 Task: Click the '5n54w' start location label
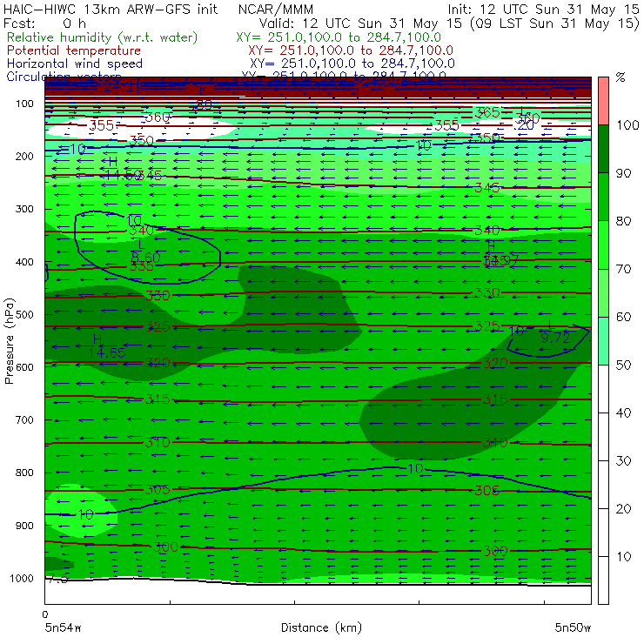pyautogui.click(x=64, y=627)
